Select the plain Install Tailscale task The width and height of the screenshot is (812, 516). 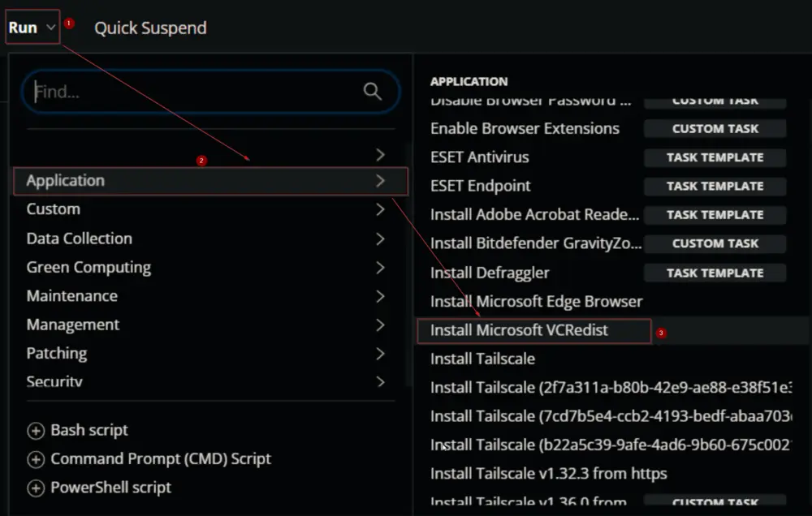pyautogui.click(x=482, y=359)
